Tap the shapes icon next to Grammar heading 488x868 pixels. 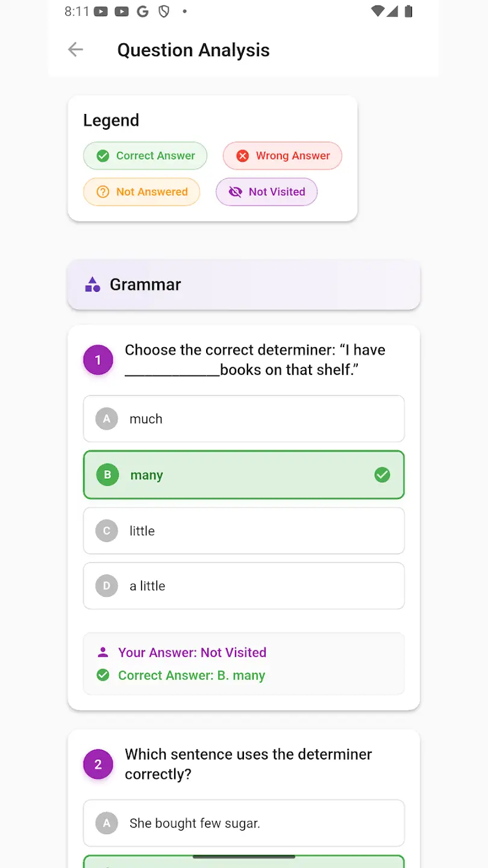[x=92, y=284]
